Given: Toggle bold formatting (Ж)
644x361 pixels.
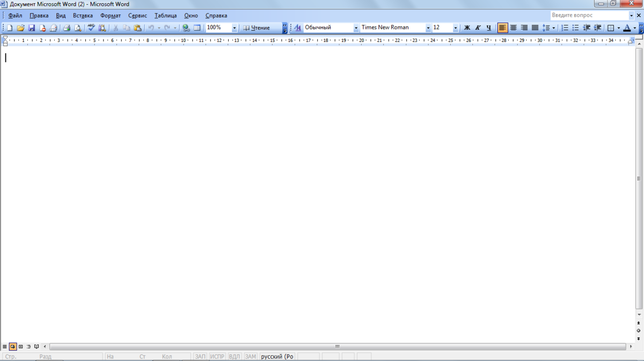Looking at the screenshot, I should click(467, 28).
